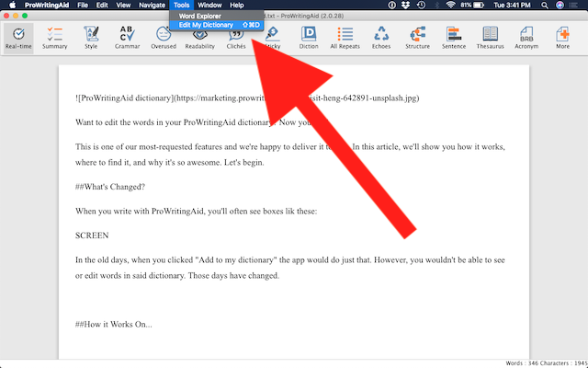Viewport: 588px width, 368px height.
Task: Open the ProWritingAid application menu
Action: (47, 6)
